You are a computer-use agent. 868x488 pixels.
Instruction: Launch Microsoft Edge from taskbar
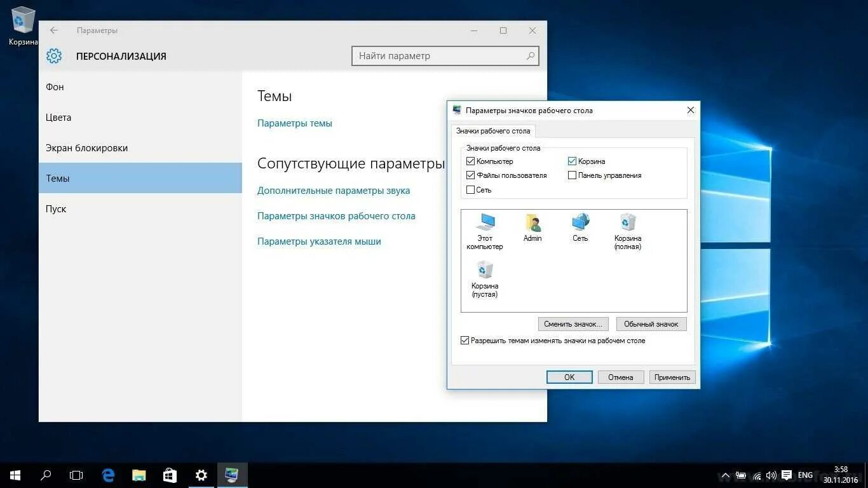tap(108, 475)
